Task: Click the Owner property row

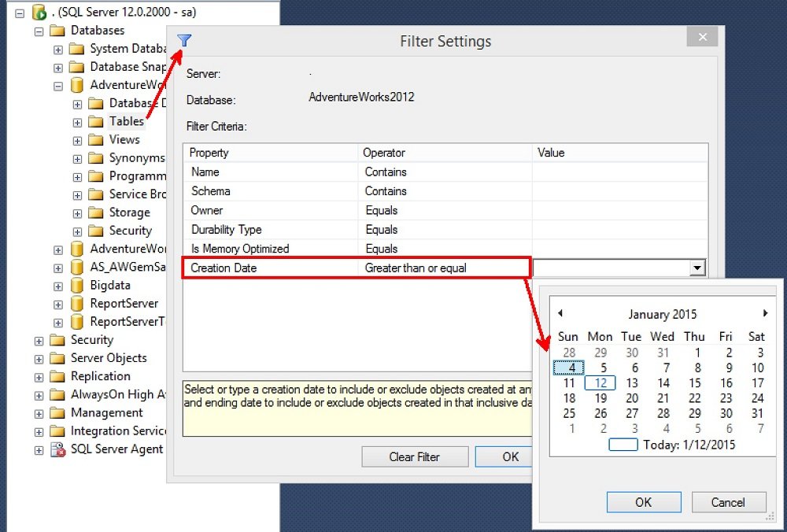Action: pyautogui.click(x=445, y=210)
